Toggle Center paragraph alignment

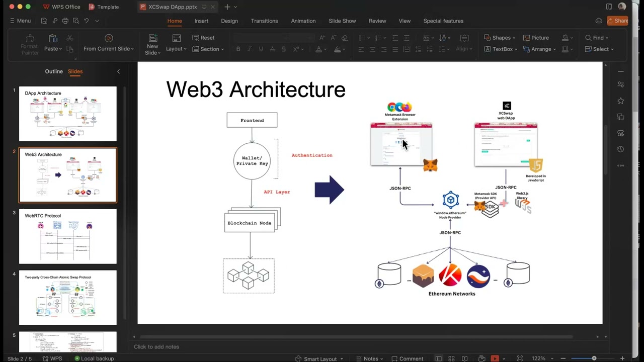[x=372, y=49]
